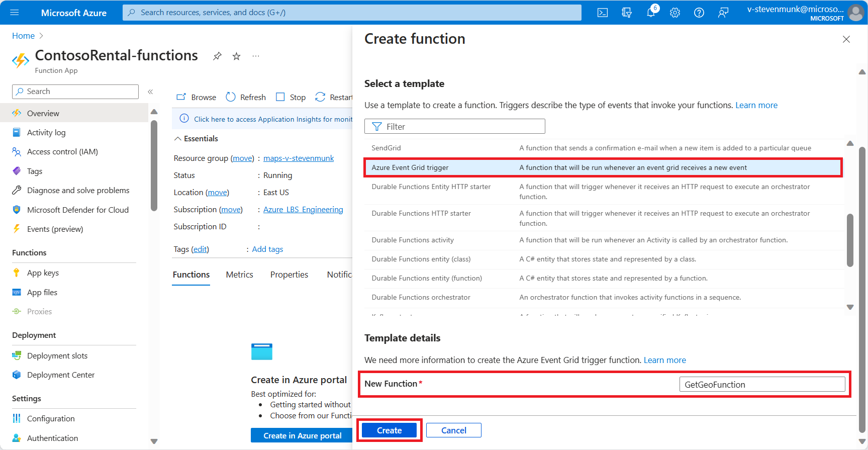Image resolution: width=868 pixels, height=450 pixels.
Task: Stop the function app
Action: [291, 97]
